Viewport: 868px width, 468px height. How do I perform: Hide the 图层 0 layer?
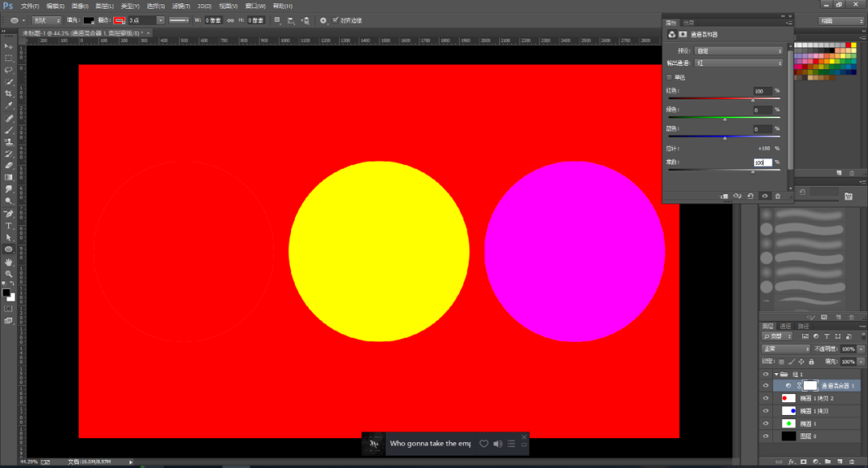tap(765, 436)
